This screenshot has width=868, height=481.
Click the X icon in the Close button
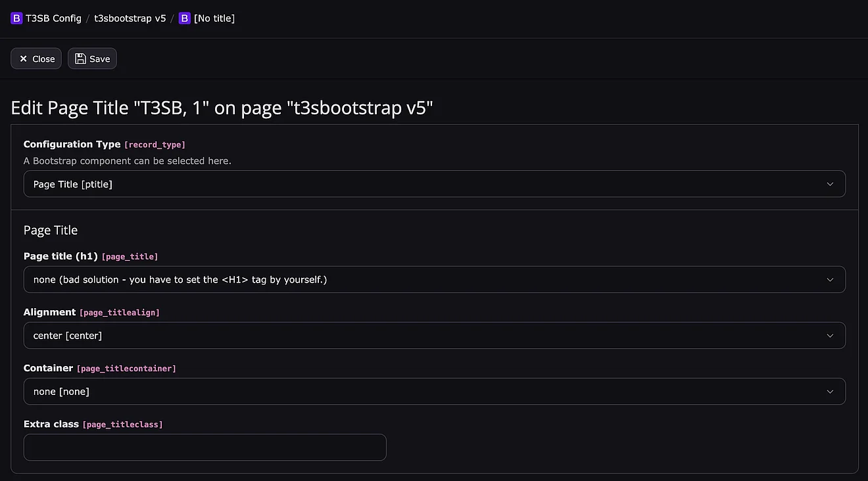24,59
